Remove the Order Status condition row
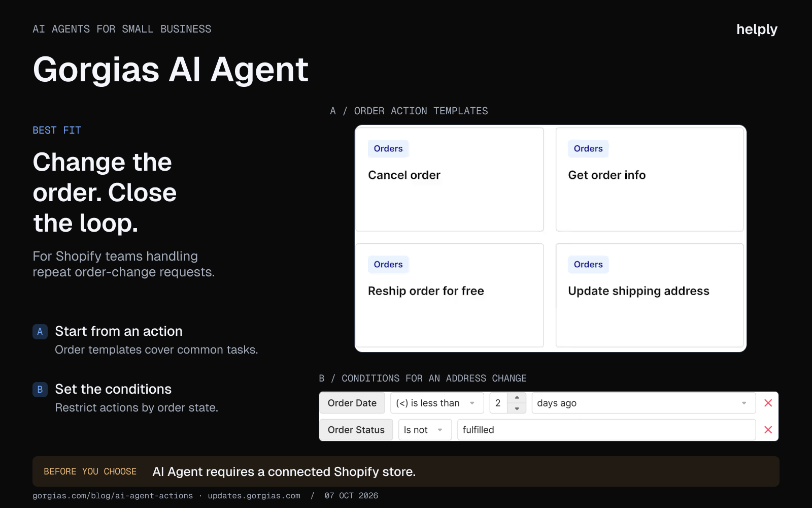This screenshot has height=508, width=812. 768,430
